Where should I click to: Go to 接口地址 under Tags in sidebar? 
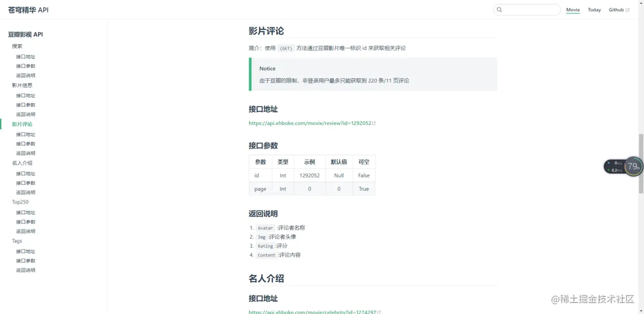[x=25, y=251]
